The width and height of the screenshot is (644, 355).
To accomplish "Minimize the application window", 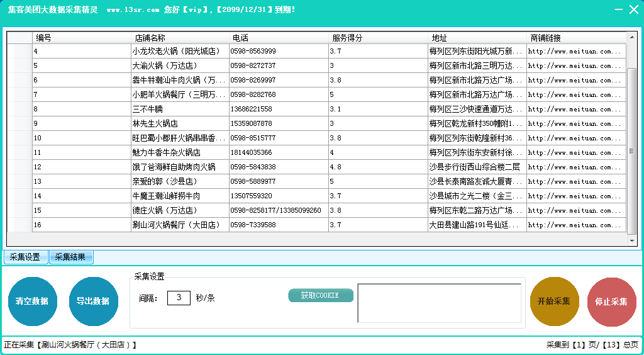I will click(x=618, y=9).
